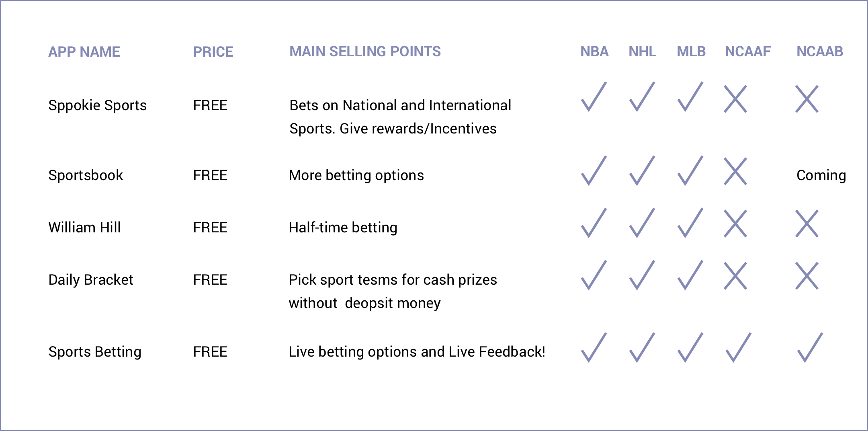The height and width of the screenshot is (431, 868).
Task: Click the Sppokie Sports app name
Action: (97, 105)
